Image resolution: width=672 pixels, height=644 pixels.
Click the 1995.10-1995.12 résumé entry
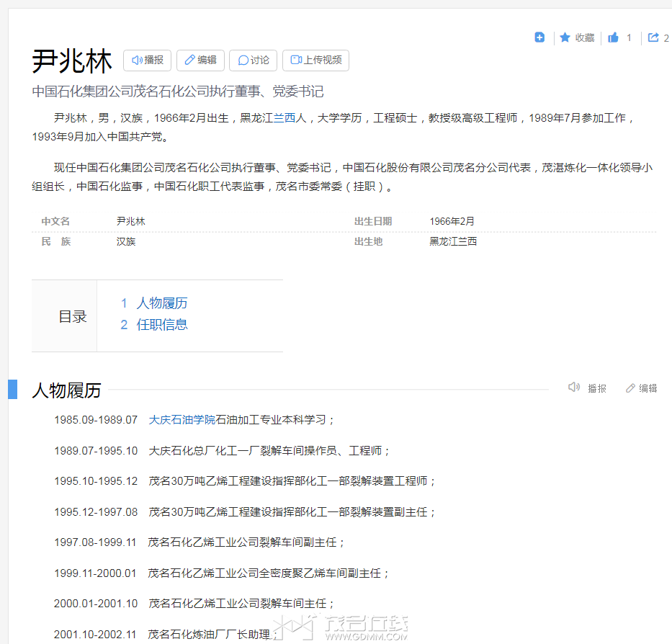pyautogui.click(x=245, y=481)
